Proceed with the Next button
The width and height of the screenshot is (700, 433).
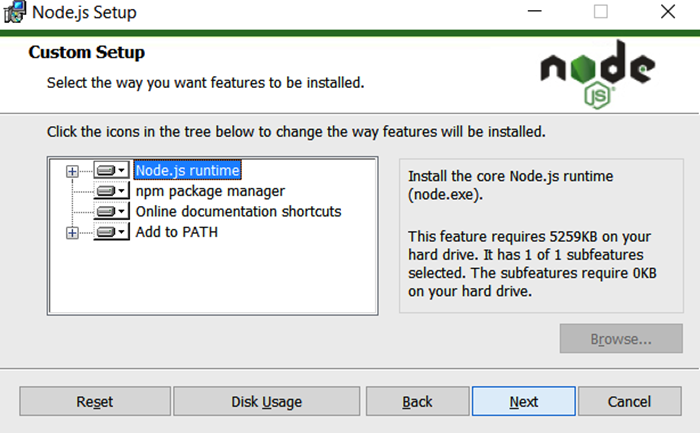524,401
